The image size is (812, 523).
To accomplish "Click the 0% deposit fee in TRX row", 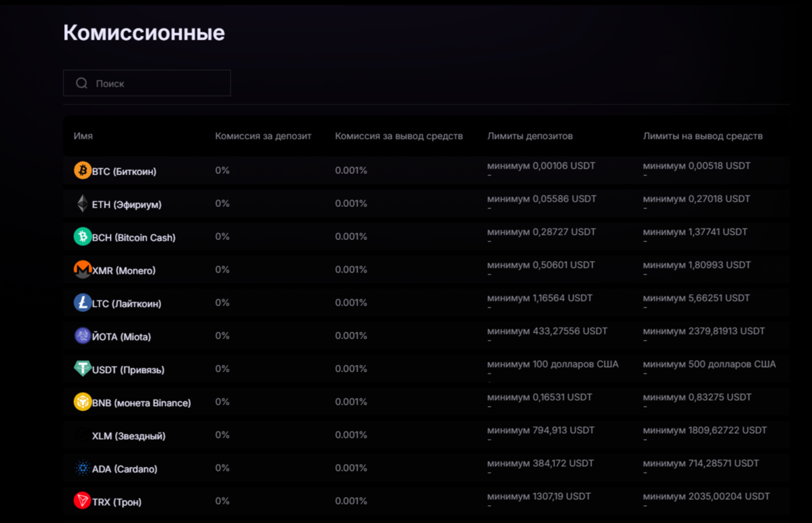I will (222, 501).
